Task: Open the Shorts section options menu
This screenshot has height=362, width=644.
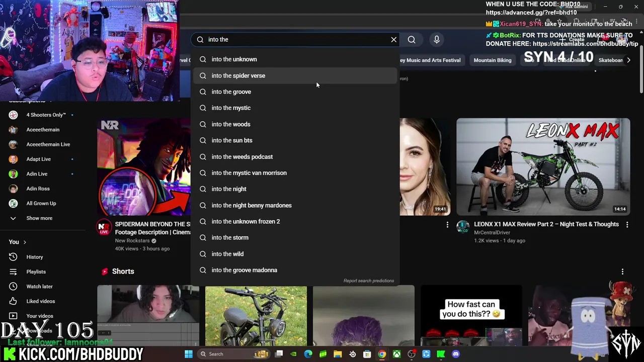Action: pyautogui.click(x=622, y=271)
